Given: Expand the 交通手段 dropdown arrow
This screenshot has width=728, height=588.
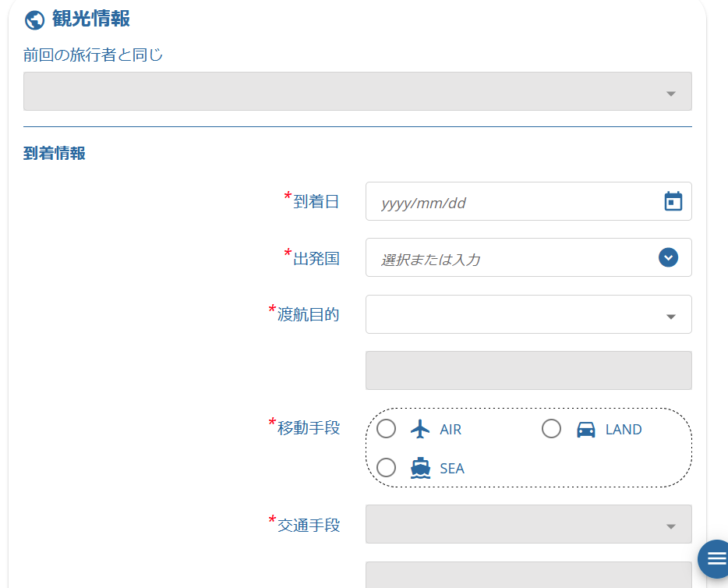Looking at the screenshot, I should coord(670,526).
